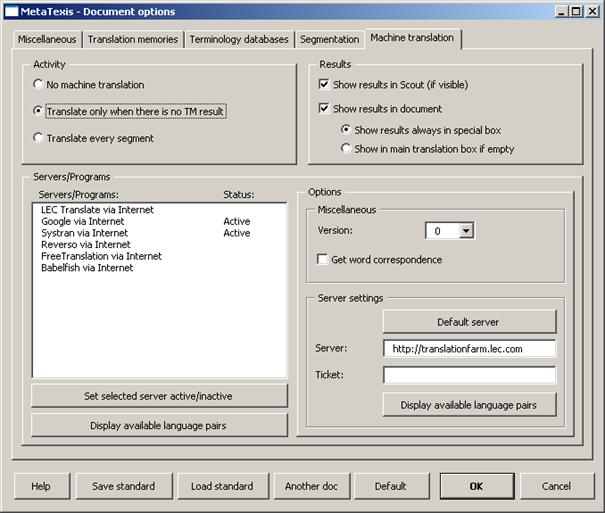Click the Load standard button
605x513 pixels.
click(x=223, y=486)
